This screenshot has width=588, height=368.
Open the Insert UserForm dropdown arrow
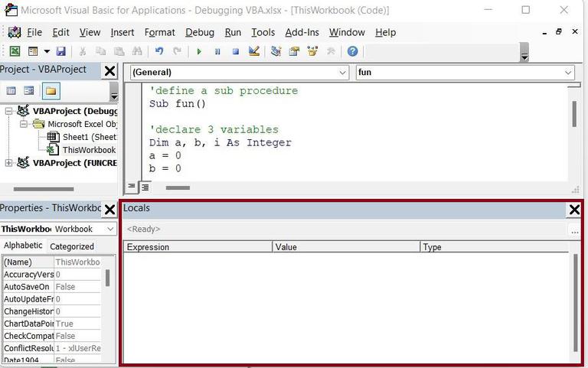[47, 51]
